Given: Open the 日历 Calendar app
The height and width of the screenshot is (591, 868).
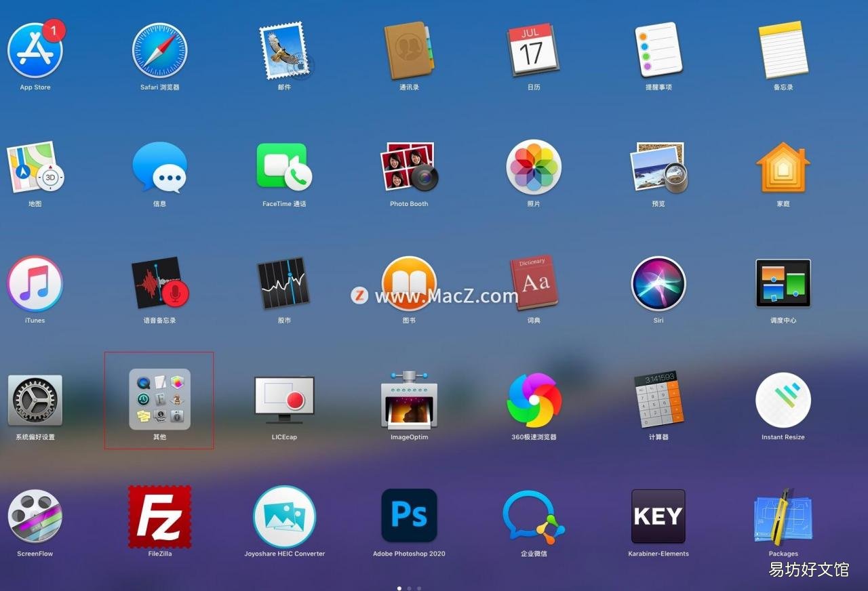Looking at the screenshot, I should pos(534,50).
